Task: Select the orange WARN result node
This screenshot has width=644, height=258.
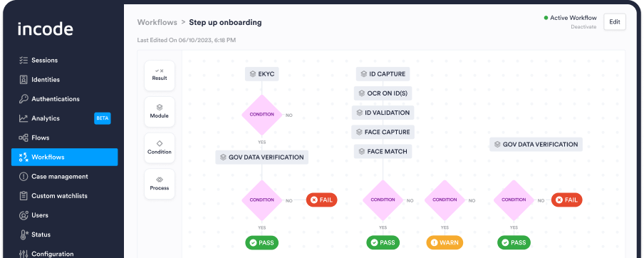Action: (x=445, y=243)
